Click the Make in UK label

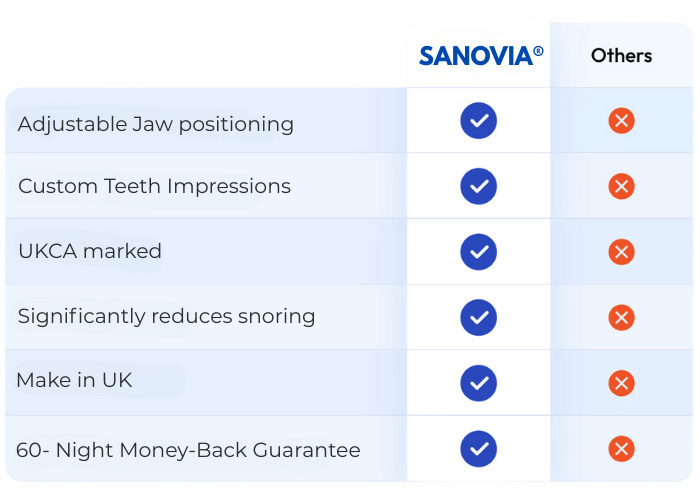tap(74, 380)
